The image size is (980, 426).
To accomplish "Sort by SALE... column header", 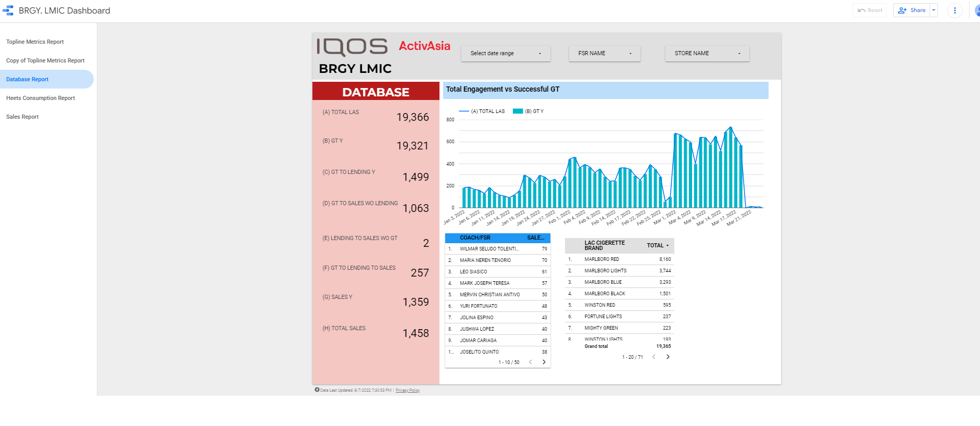I will [x=536, y=237].
